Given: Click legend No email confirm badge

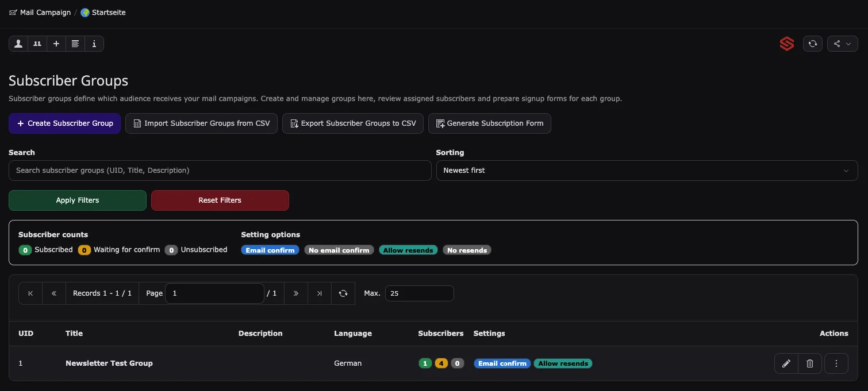Looking at the screenshot, I should (x=339, y=250).
